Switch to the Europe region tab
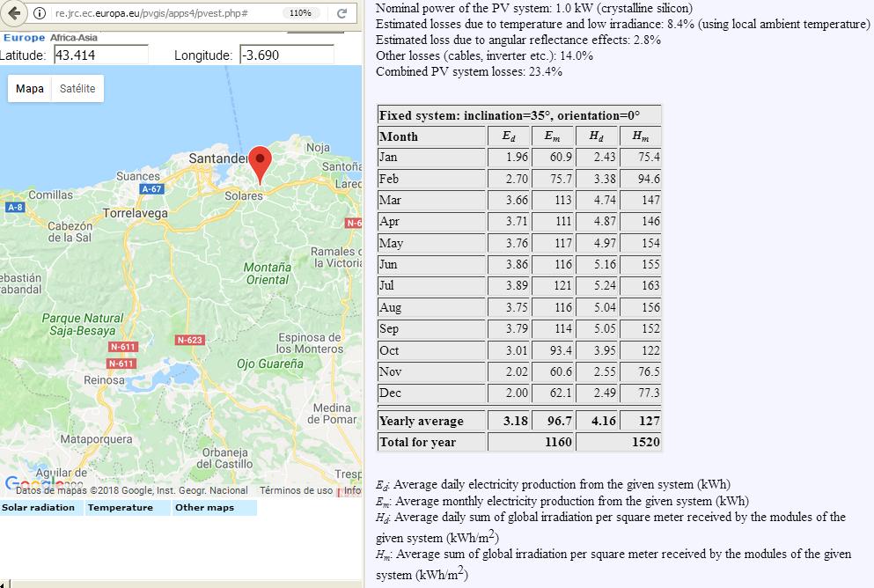 click(24, 37)
